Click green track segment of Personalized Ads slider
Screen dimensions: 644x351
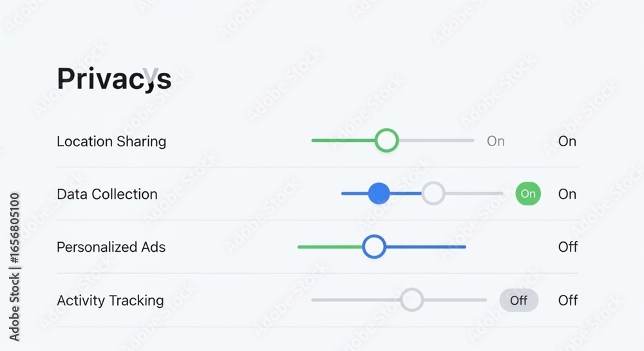click(x=330, y=247)
